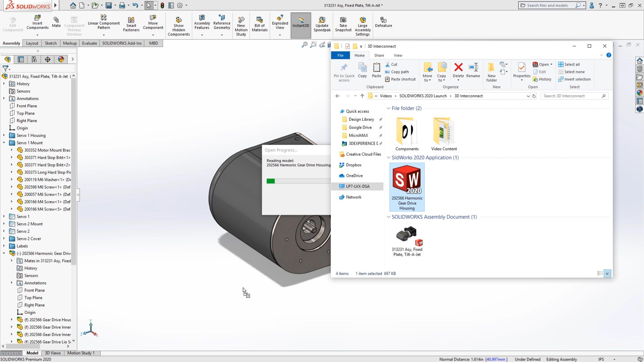Viewport: 644px width, 362px height.
Task: Click Select none in Explorer
Action: click(x=571, y=72)
